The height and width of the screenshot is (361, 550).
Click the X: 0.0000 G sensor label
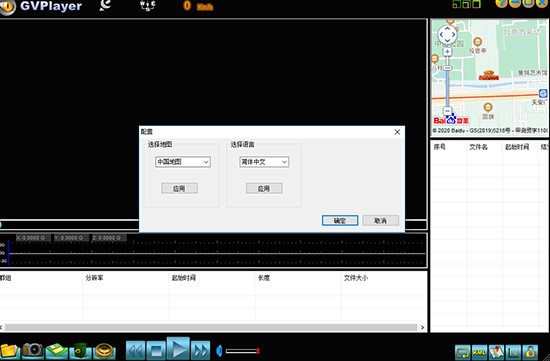33,238
